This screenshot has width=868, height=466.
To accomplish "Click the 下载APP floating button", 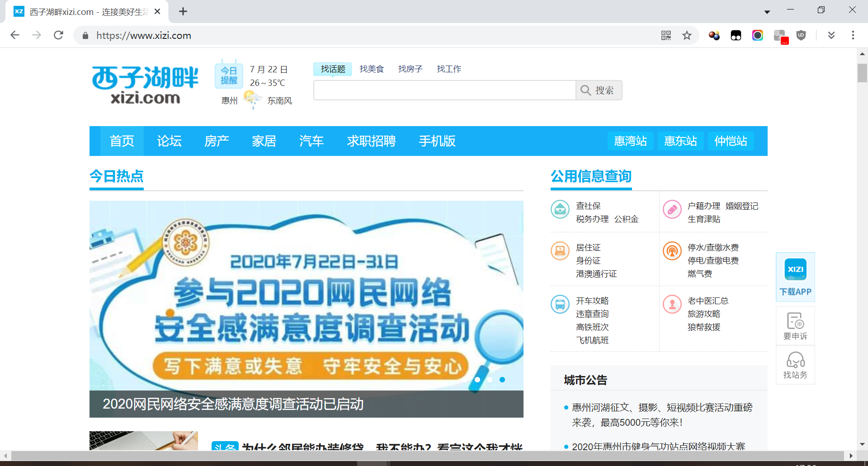I will tap(795, 277).
